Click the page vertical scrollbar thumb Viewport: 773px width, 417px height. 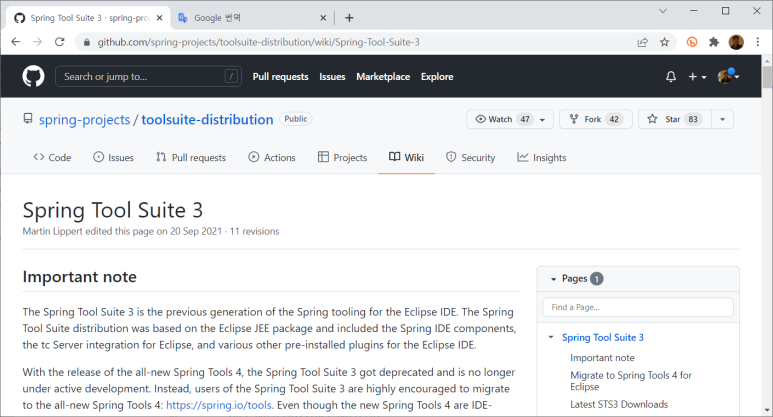767,77
